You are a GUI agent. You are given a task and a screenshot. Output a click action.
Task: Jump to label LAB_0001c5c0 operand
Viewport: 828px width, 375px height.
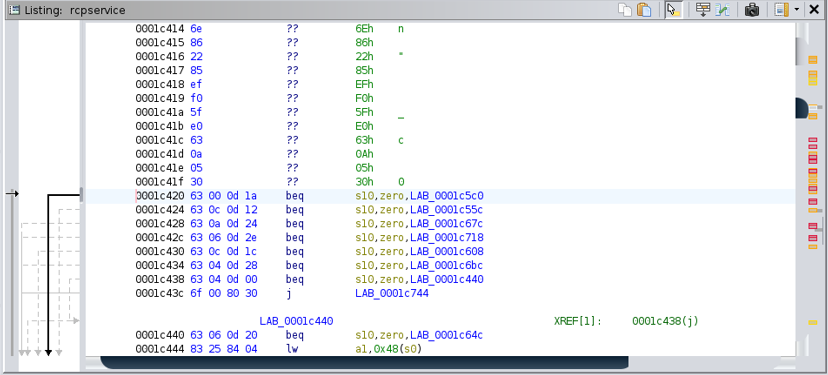[447, 196]
